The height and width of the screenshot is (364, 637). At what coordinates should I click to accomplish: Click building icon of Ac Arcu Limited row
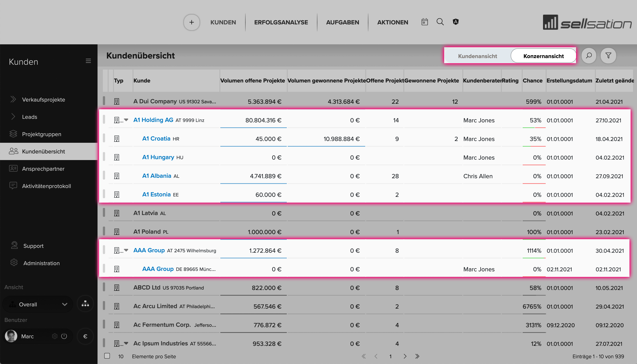click(117, 306)
